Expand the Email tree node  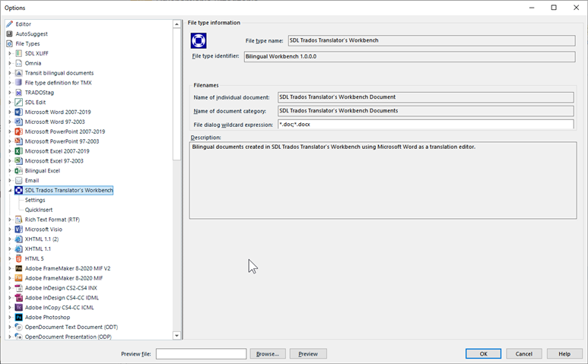[10, 180]
